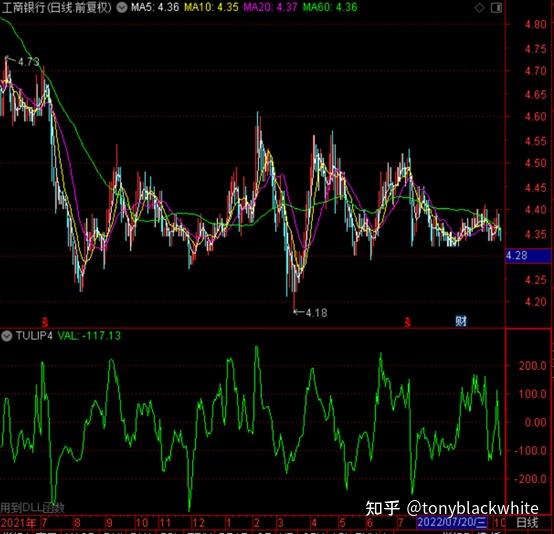The height and width of the screenshot is (534, 554).
Task: Click the 4.50 price axis label
Action: point(536,163)
